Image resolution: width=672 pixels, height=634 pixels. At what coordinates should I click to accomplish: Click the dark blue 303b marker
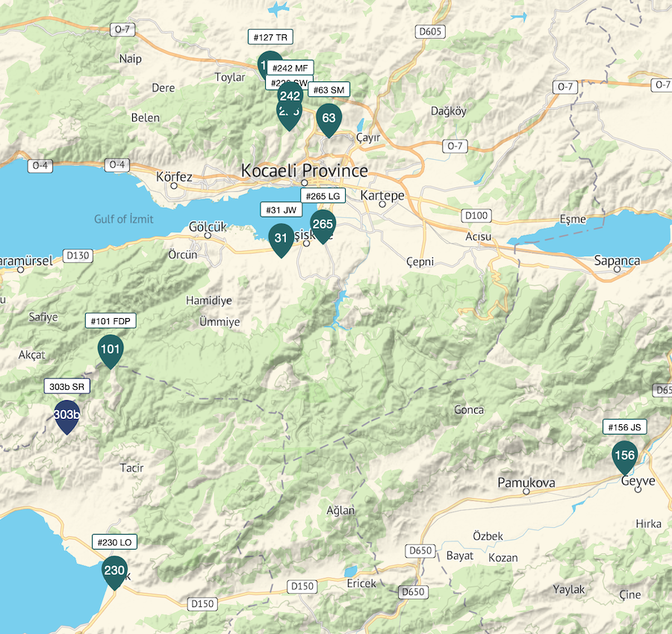point(67,416)
